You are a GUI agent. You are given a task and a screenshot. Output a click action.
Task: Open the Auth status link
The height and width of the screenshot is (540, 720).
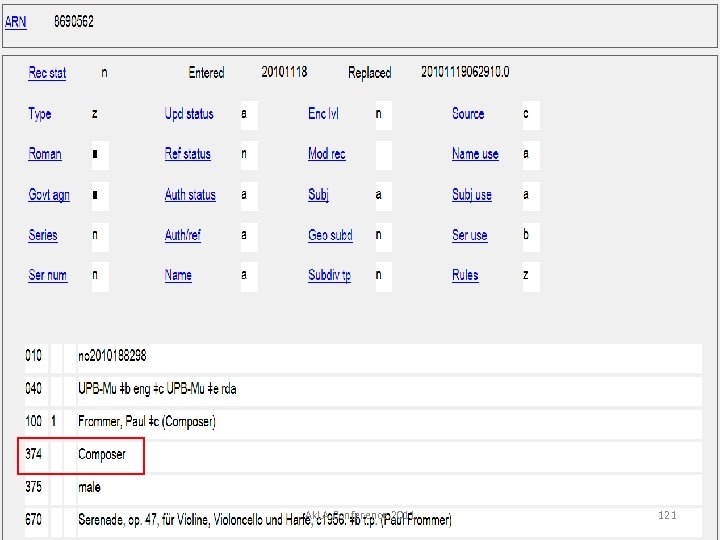tap(190, 195)
